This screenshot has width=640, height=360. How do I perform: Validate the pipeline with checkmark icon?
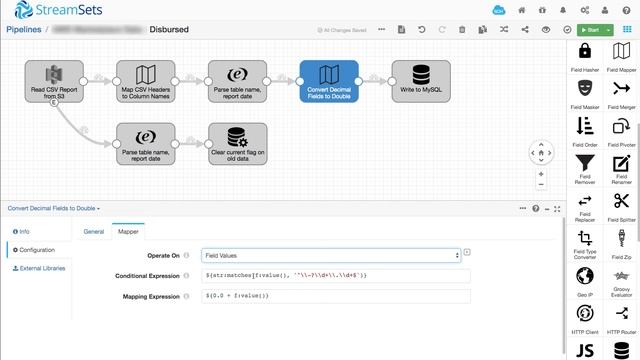click(x=567, y=29)
